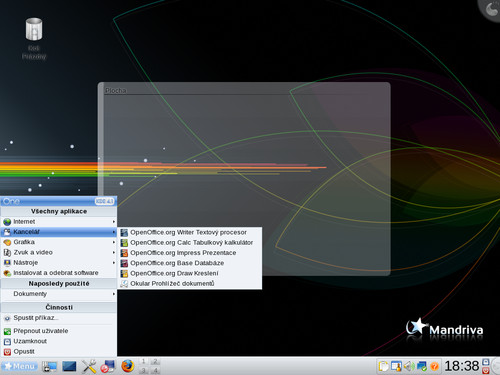Open the Menu launcher button

[20, 366]
